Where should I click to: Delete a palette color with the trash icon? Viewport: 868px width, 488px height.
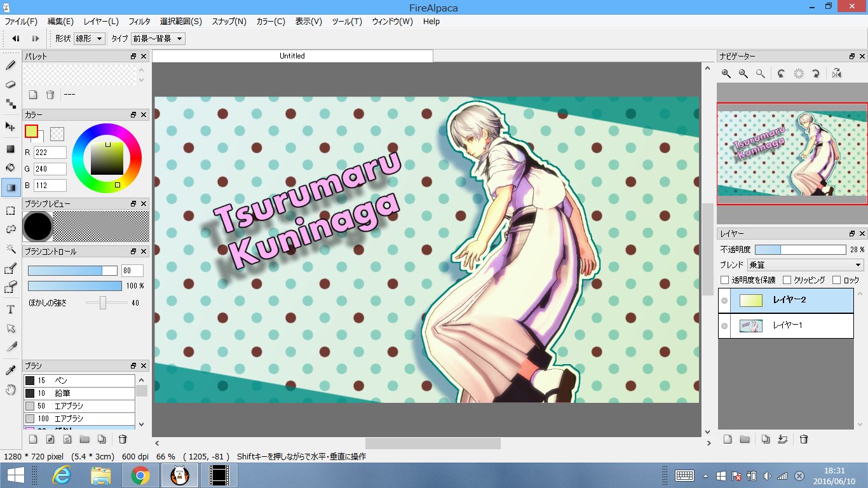[x=50, y=95]
